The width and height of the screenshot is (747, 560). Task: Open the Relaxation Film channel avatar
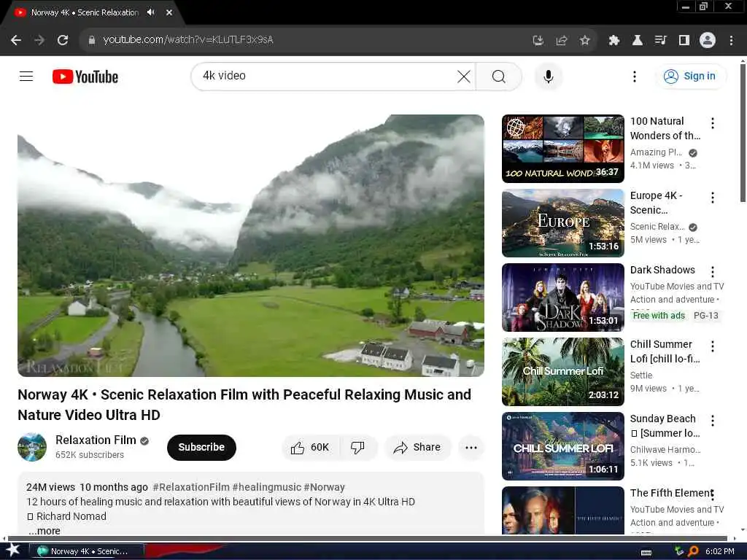pos(32,447)
